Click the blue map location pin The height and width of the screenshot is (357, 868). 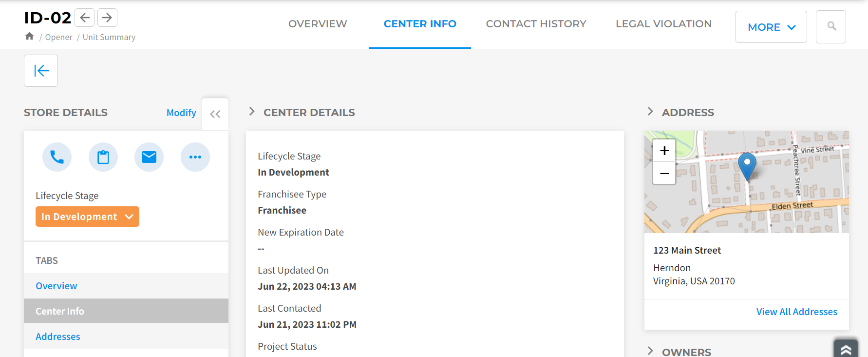747,166
